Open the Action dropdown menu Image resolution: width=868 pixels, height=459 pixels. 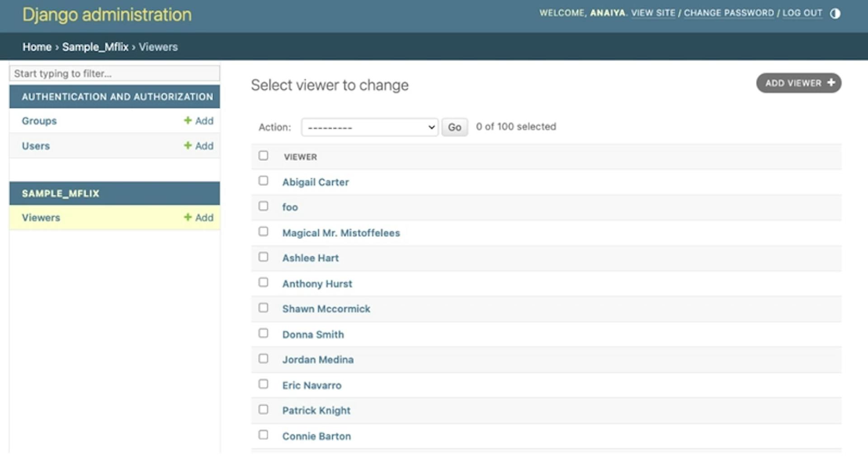tap(369, 128)
